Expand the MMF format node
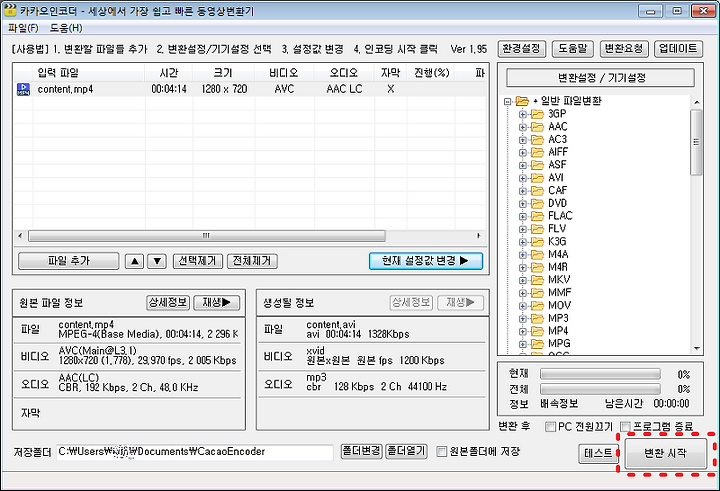Screen dimensions: 720x491 pyautogui.click(x=523, y=293)
